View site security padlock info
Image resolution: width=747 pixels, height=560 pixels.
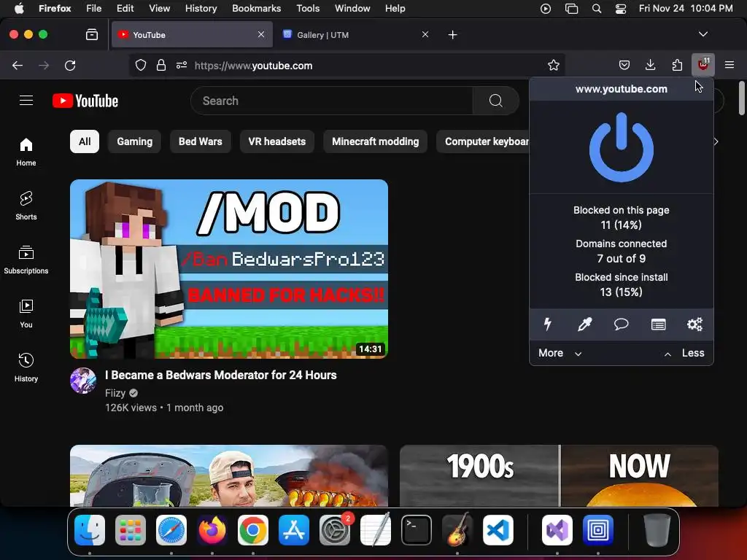tap(161, 65)
